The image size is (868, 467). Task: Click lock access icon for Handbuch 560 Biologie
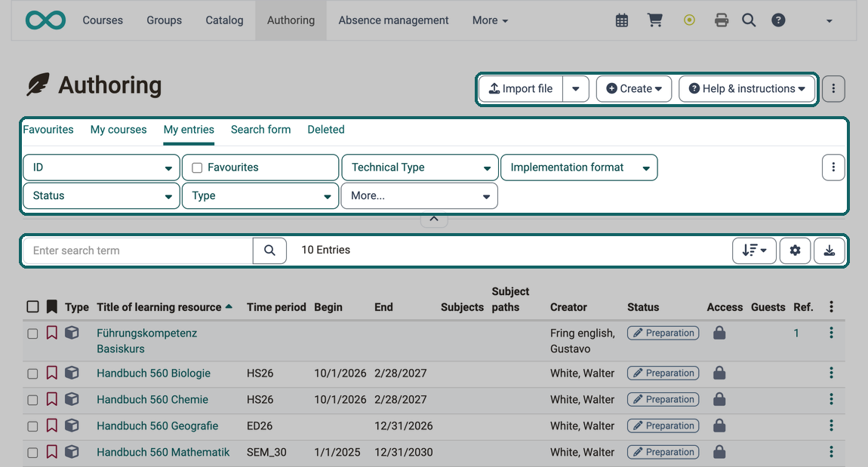tap(719, 373)
